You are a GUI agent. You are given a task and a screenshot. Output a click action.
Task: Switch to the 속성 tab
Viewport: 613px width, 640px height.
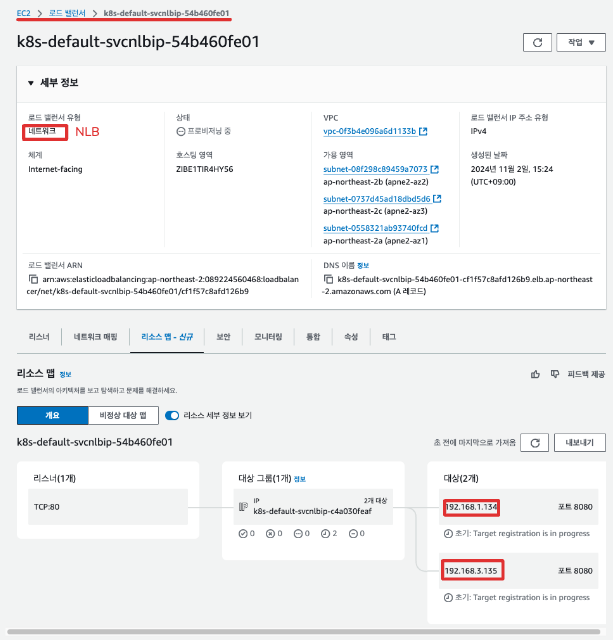coord(351,337)
